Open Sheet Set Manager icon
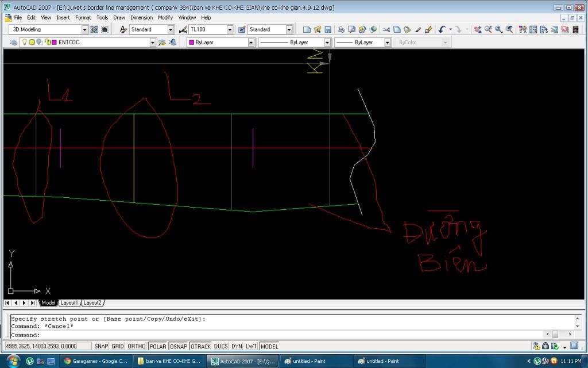The height and width of the screenshot is (368, 588). click(554, 29)
